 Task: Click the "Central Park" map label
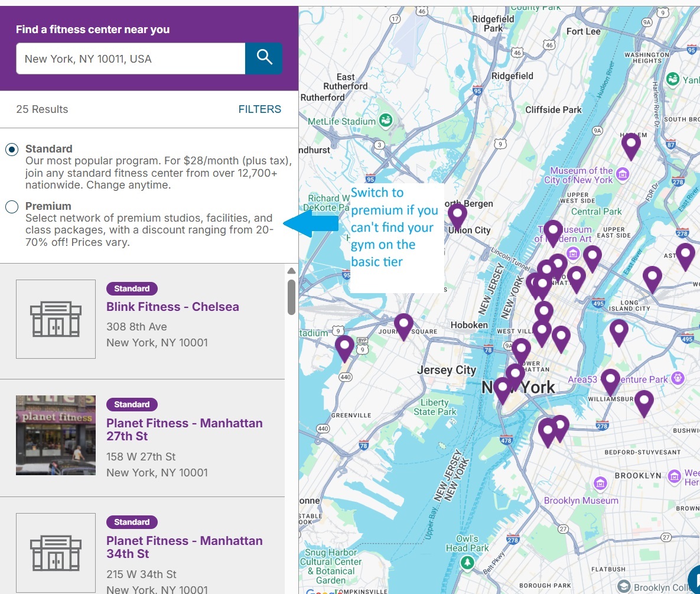(597, 212)
